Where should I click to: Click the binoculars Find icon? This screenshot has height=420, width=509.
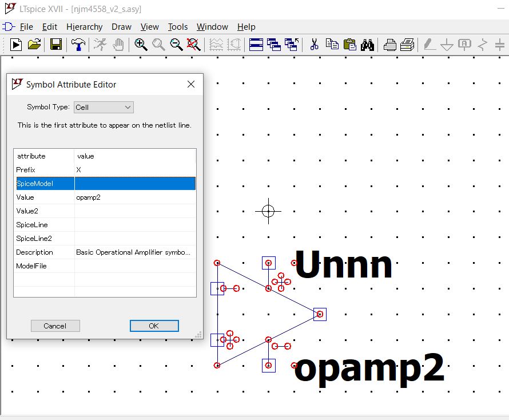click(x=367, y=45)
